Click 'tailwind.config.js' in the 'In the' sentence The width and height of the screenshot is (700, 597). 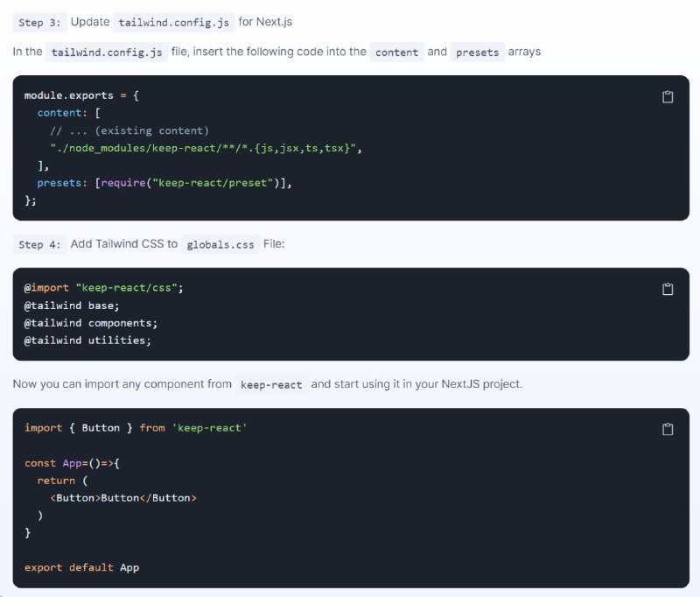pos(107,53)
